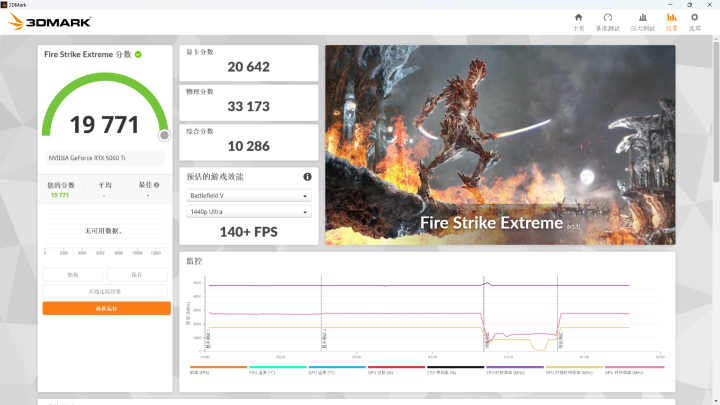Click the 加载 (Load) button
Viewport: 720px width, 405px height.
tap(73, 274)
